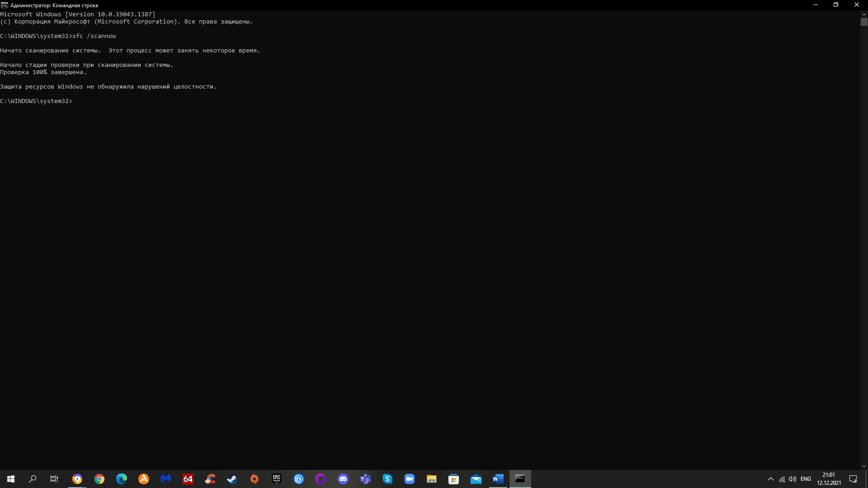The height and width of the screenshot is (488, 868).
Task: Open Mail app from taskbar
Action: [476, 479]
